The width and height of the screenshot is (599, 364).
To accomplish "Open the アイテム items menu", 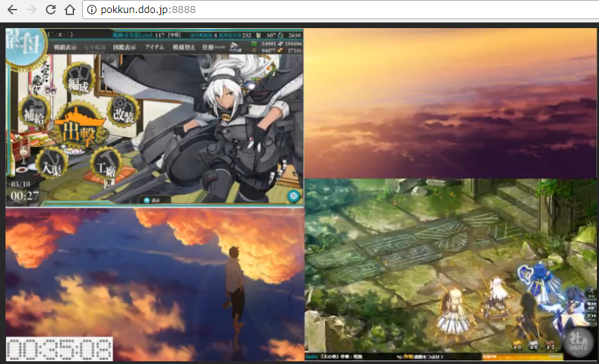I will 154,47.
